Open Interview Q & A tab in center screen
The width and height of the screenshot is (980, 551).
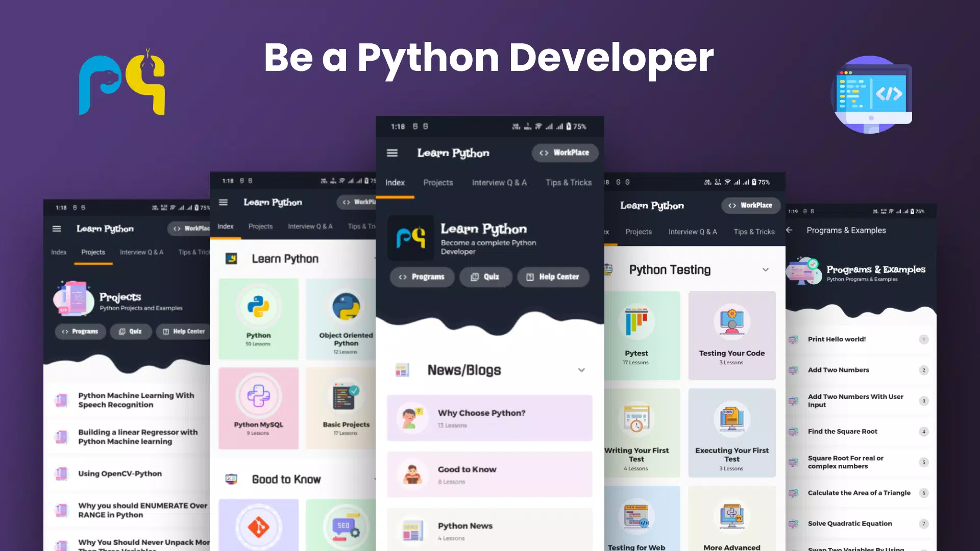point(499,183)
